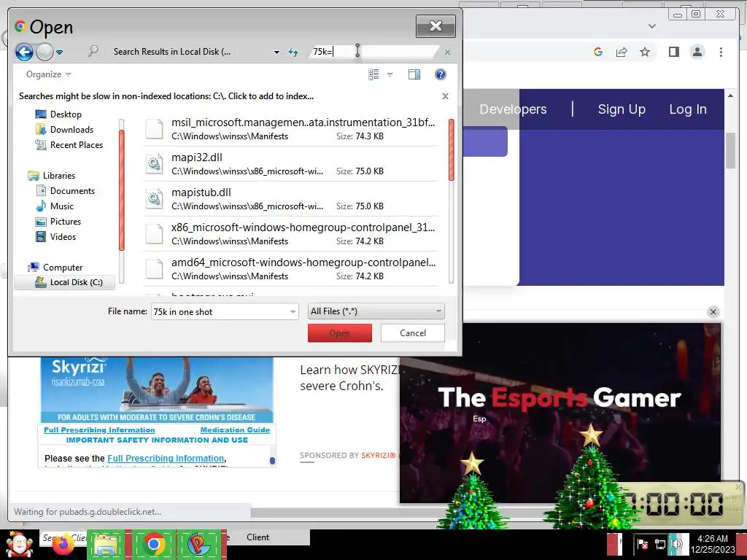Open the Videos library
Image resolution: width=747 pixels, height=560 pixels.
pos(63,237)
